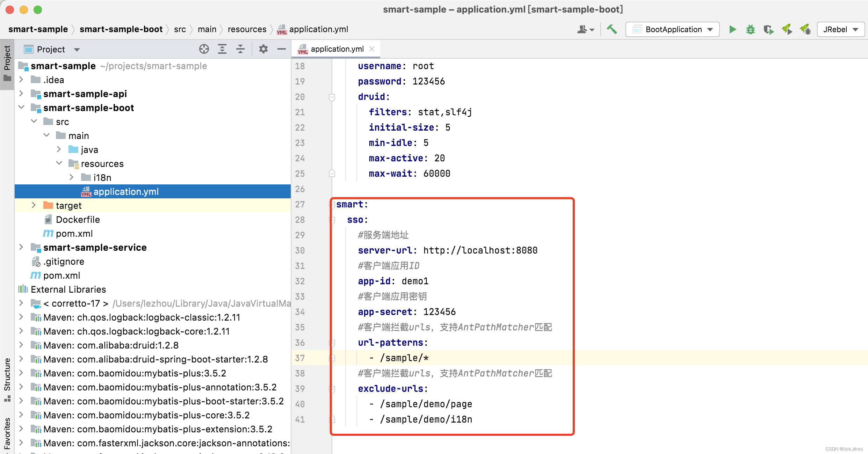The height and width of the screenshot is (454, 868).
Task: Click the fold end marker at line 25
Action: (x=332, y=173)
